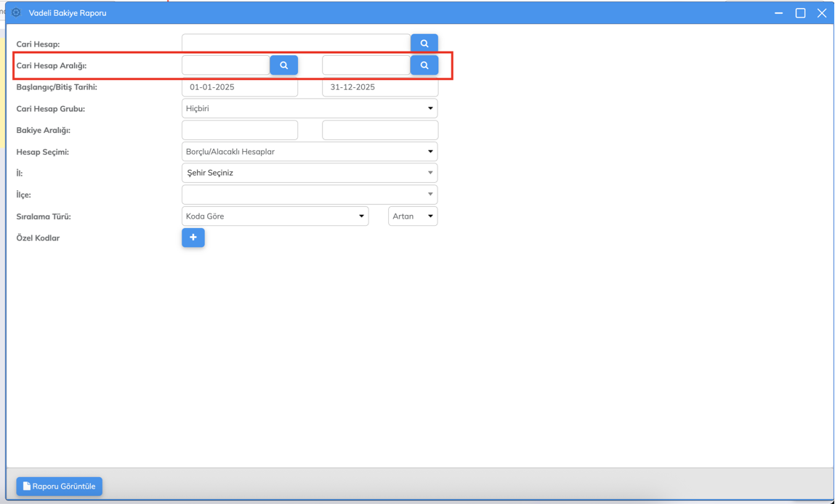Add Özel Kodlar with plus button
The image size is (835, 504).
[193, 237]
